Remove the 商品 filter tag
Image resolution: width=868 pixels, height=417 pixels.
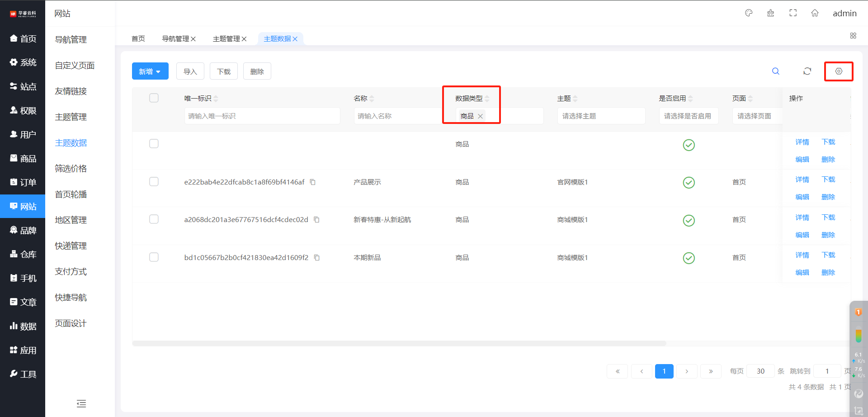(480, 116)
